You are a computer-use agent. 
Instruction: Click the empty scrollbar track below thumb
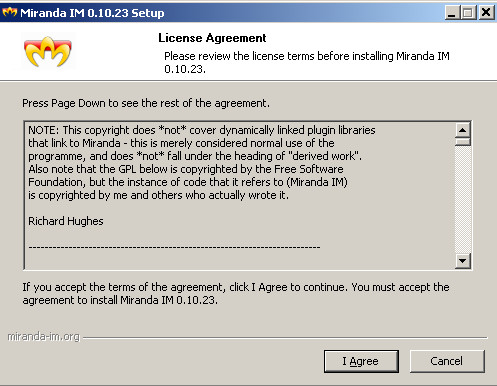[463, 199]
